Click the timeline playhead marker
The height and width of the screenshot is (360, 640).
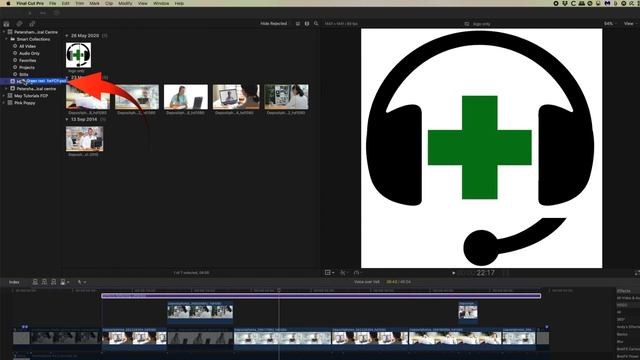point(279,290)
